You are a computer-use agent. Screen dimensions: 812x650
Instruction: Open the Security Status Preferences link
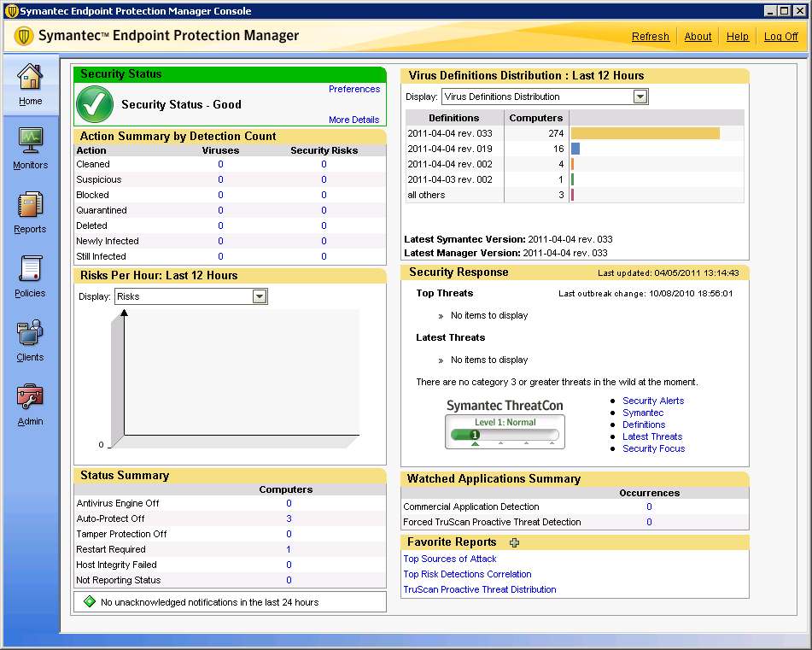tap(354, 89)
